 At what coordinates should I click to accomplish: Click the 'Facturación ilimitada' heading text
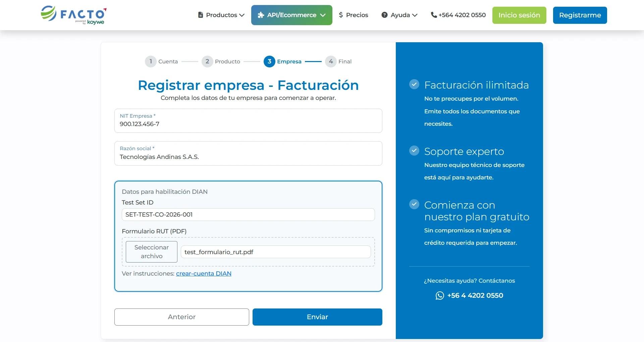[x=476, y=85]
